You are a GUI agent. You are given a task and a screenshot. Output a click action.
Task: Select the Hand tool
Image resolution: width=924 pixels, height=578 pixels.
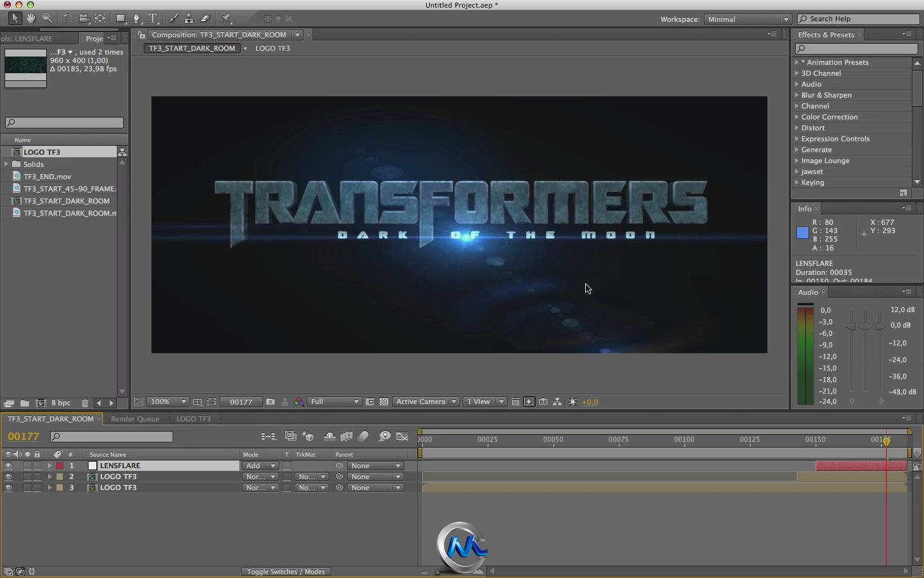tap(30, 19)
